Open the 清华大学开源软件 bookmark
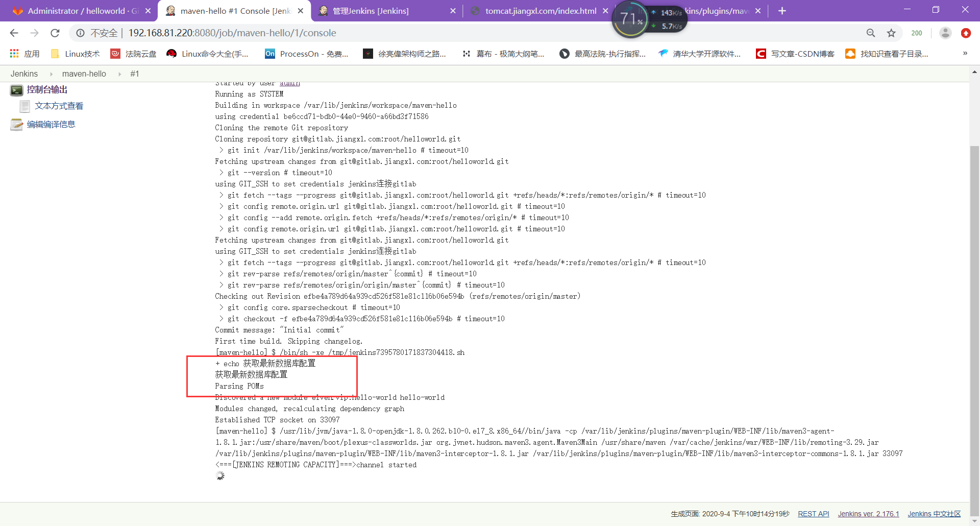This screenshot has height=526, width=980. point(699,54)
